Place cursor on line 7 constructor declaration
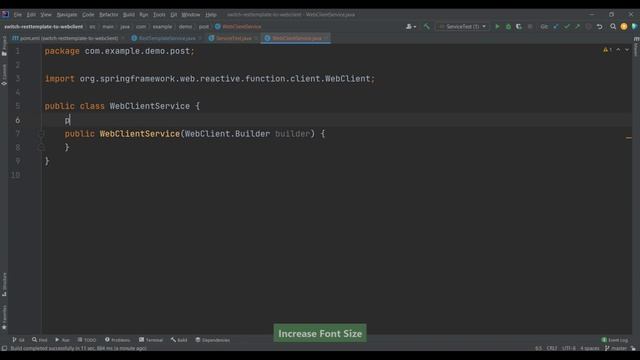The height and width of the screenshot is (360, 640). coord(195,134)
